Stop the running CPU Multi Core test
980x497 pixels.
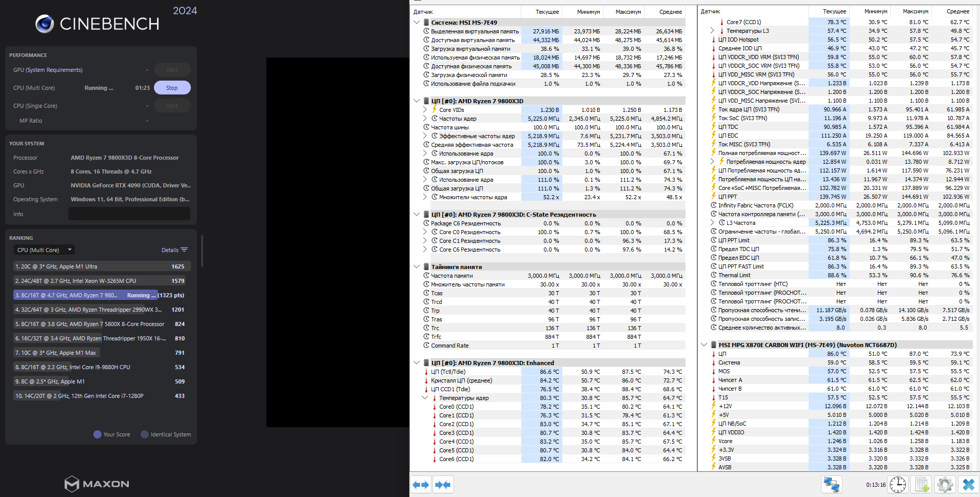click(x=172, y=88)
